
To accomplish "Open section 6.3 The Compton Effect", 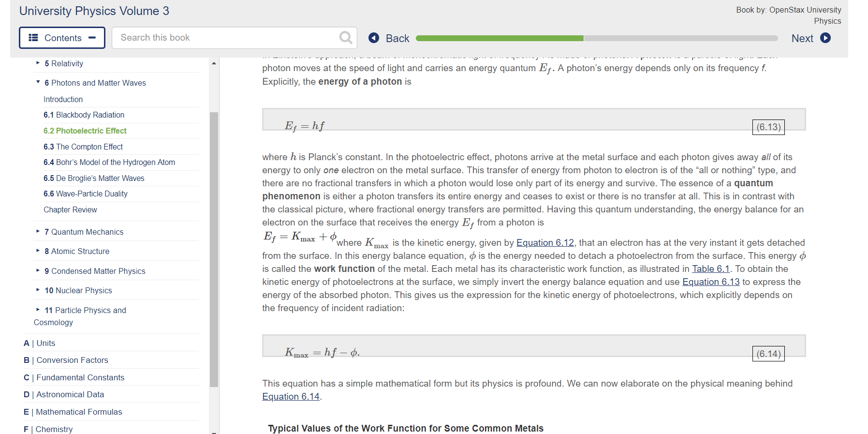I will [x=83, y=147].
